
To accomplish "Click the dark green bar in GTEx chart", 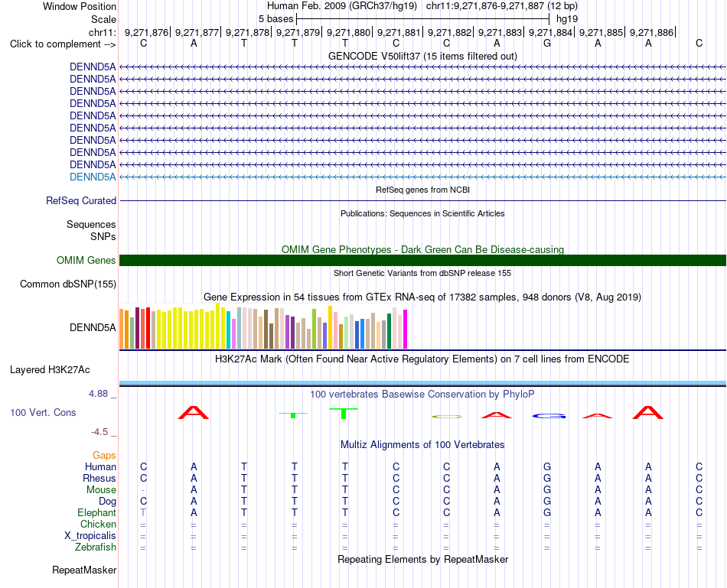I will (389, 331).
